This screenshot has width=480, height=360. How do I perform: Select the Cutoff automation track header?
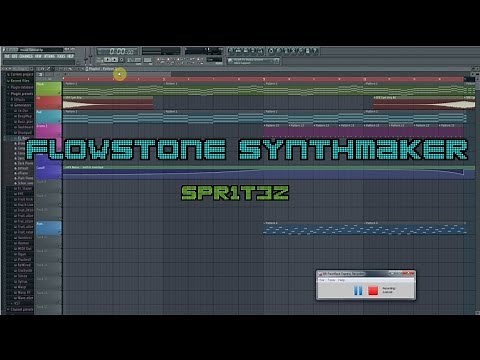tap(49, 172)
